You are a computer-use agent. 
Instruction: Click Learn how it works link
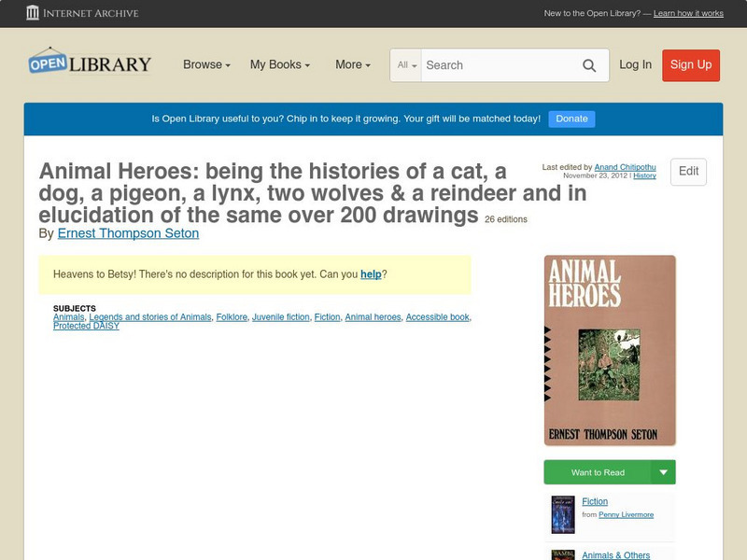tap(688, 13)
